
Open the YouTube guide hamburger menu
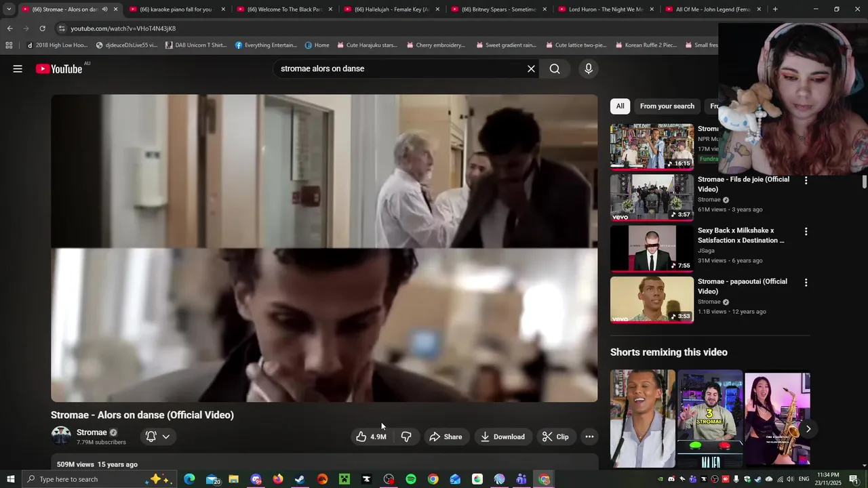pos(18,68)
